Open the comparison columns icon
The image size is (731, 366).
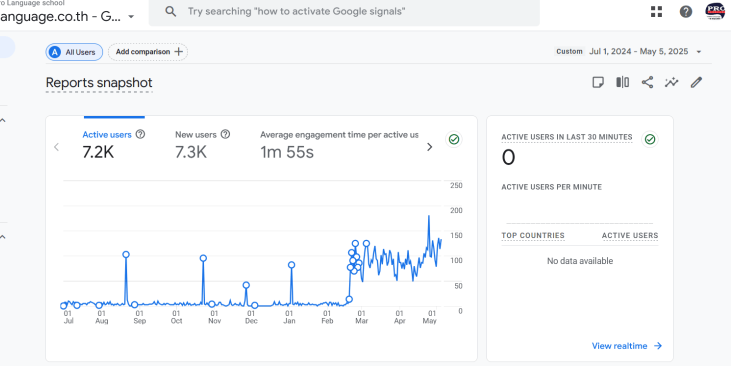point(622,83)
